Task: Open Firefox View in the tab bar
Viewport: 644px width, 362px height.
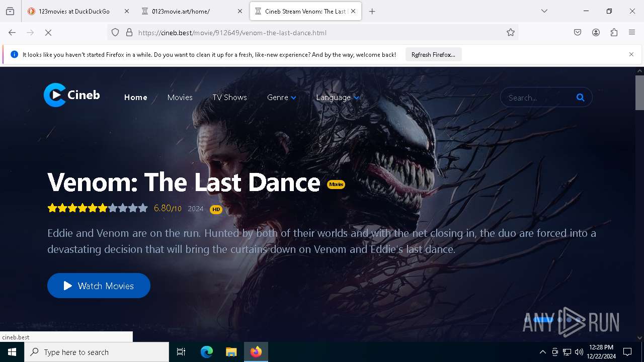Action: point(10,11)
